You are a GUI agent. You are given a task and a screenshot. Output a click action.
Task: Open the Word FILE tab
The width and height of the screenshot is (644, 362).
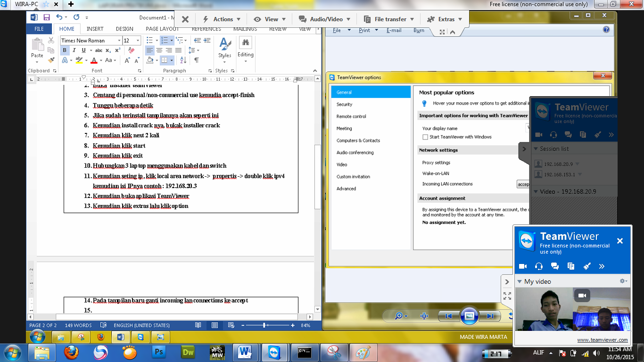(39, 29)
